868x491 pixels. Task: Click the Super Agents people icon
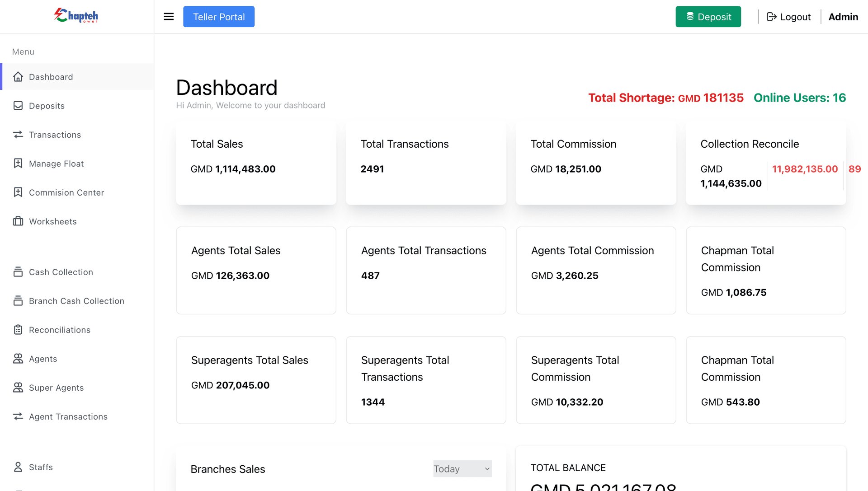tap(18, 388)
